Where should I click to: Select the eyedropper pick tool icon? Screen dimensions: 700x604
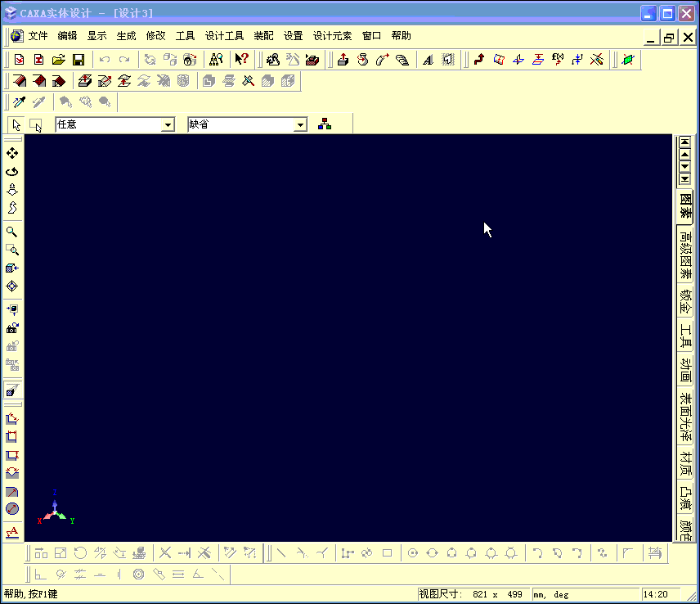click(x=19, y=101)
